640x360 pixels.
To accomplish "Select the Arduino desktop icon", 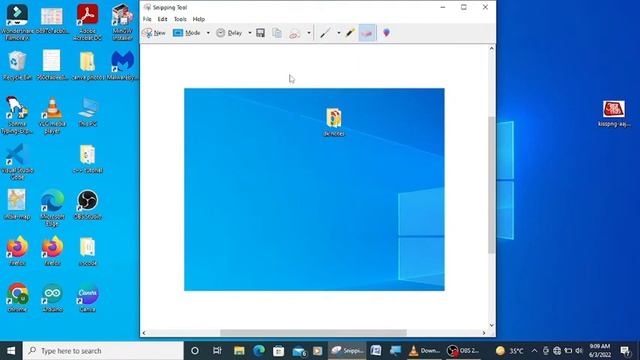I will (x=52, y=298).
